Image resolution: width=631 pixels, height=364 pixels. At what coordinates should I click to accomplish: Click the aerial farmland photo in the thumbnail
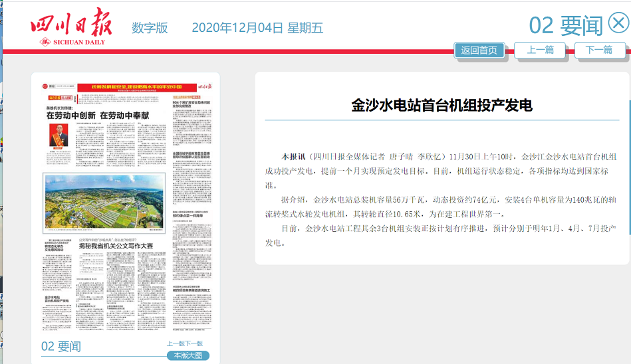click(102, 201)
